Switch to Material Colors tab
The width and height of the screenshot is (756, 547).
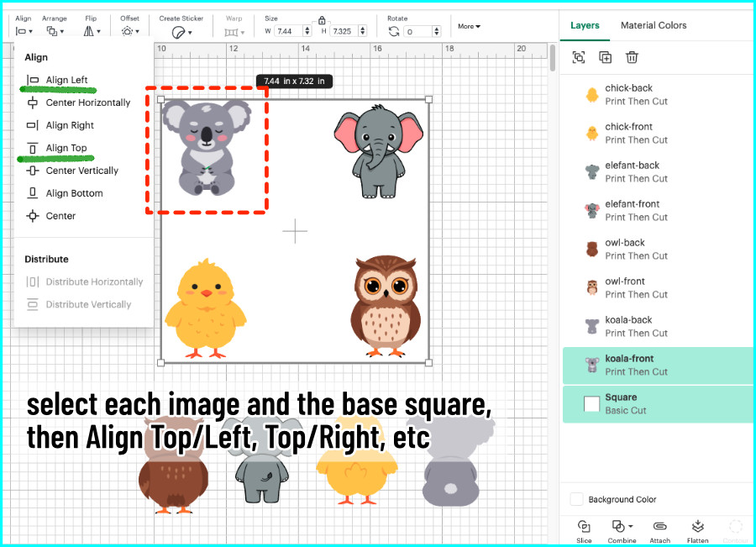(x=654, y=25)
